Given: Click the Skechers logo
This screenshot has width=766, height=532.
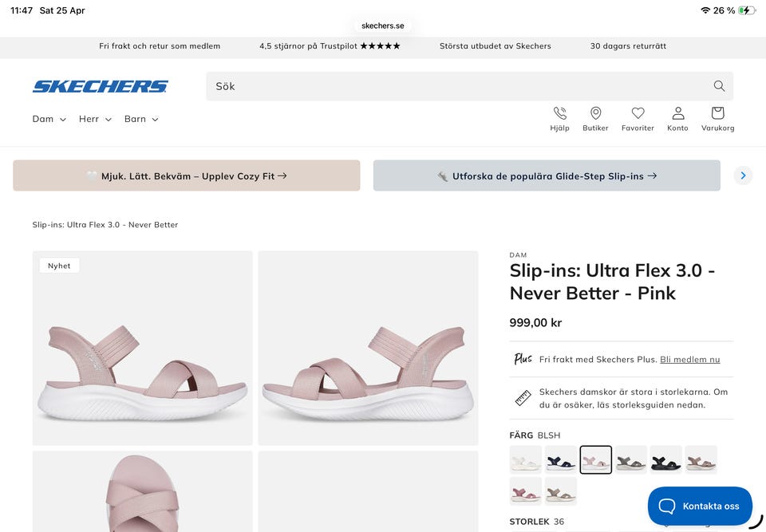Looking at the screenshot, I should coord(100,86).
